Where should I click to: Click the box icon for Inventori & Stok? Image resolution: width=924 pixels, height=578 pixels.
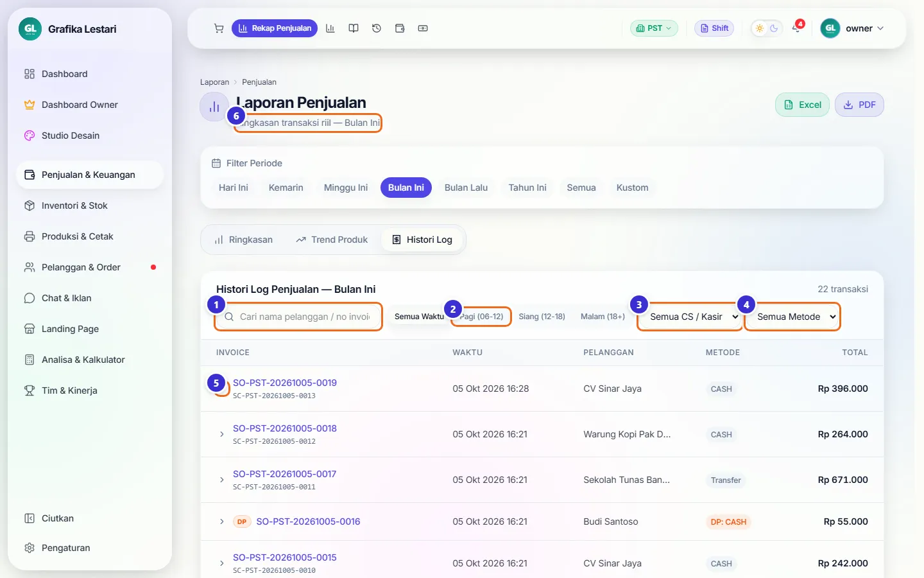(x=30, y=206)
